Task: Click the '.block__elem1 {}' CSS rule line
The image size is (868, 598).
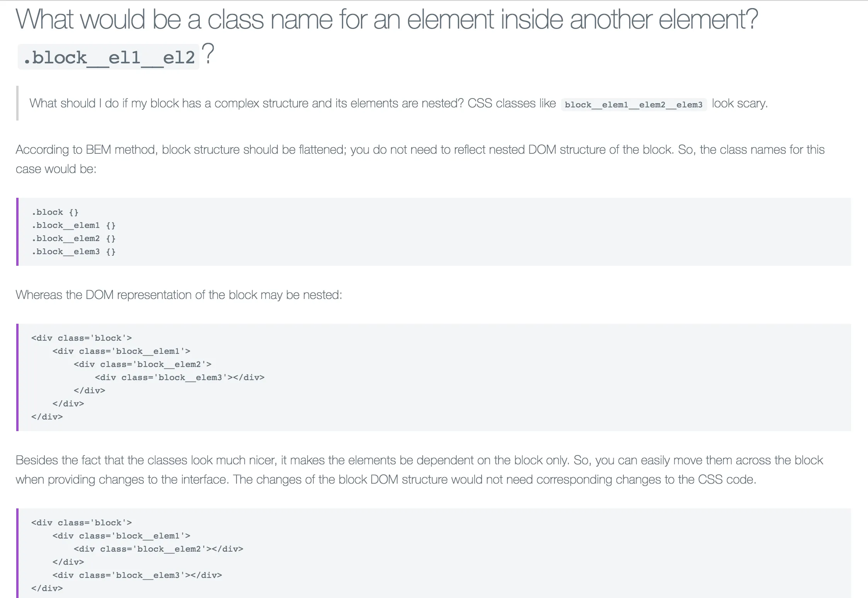Action: tap(73, 225)
